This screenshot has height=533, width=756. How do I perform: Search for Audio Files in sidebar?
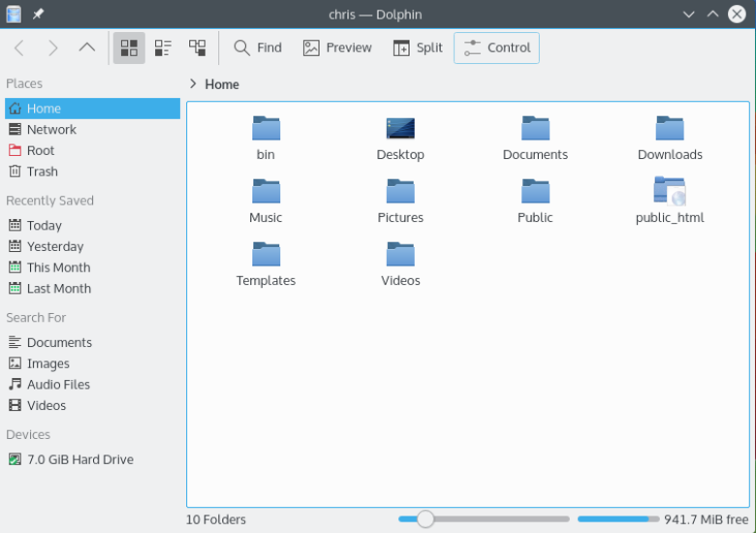93,384
